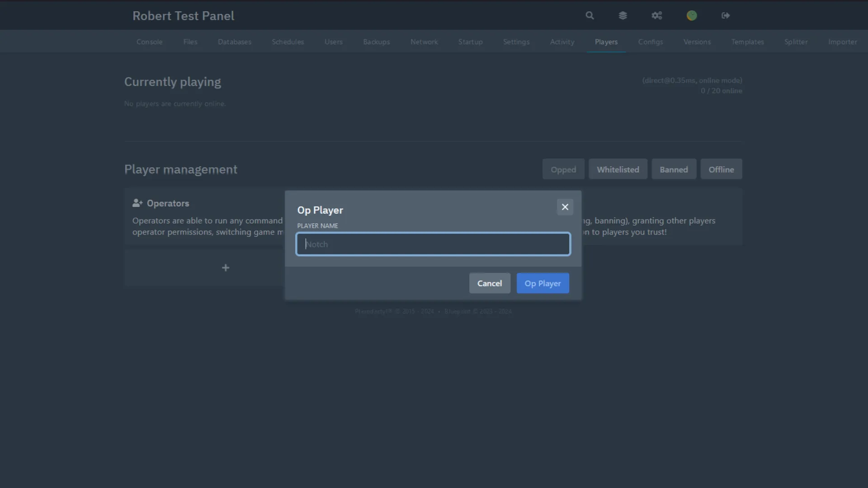The width and height of the screenshot is (868, 488).
Task: Open admin cogs icon in header
Action: tap(656, 15)
